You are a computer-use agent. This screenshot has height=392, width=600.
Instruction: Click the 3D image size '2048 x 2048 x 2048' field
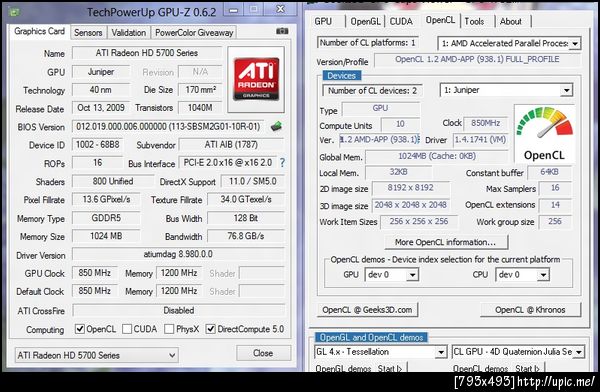410,205
